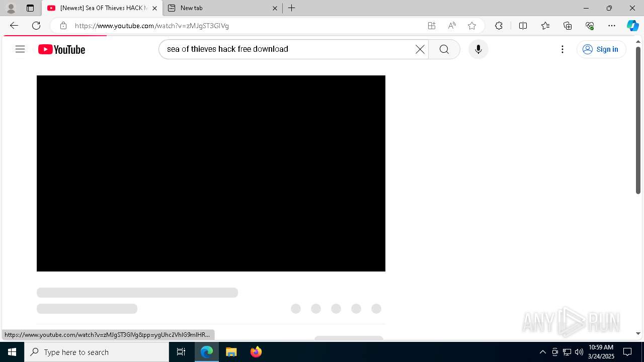Click the taskbar search box
The width and height of the screenshot is (644, 362).
coord(97,352)
